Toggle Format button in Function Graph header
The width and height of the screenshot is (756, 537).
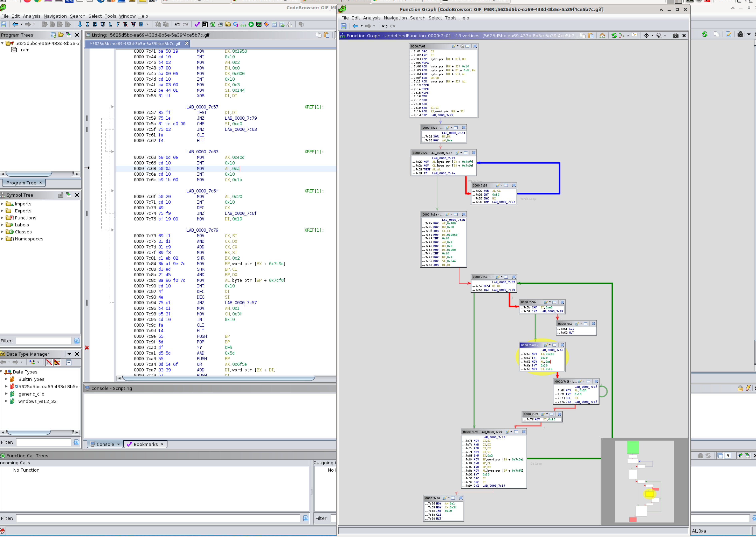coord(634,35)
